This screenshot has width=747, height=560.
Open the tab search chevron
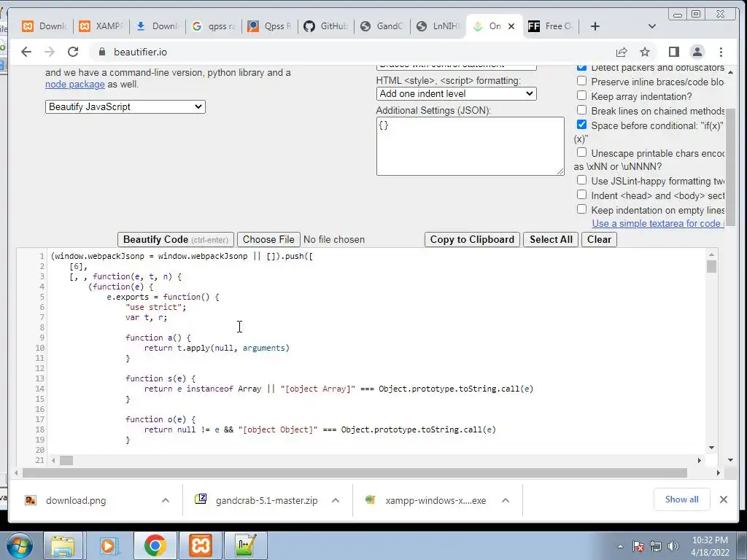tap(651, 26)
